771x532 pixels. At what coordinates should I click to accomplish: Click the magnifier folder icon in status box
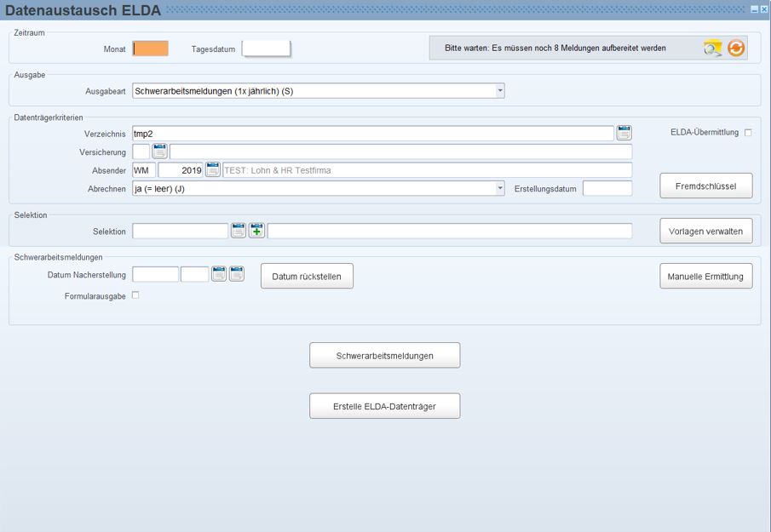tap(712, 49)
